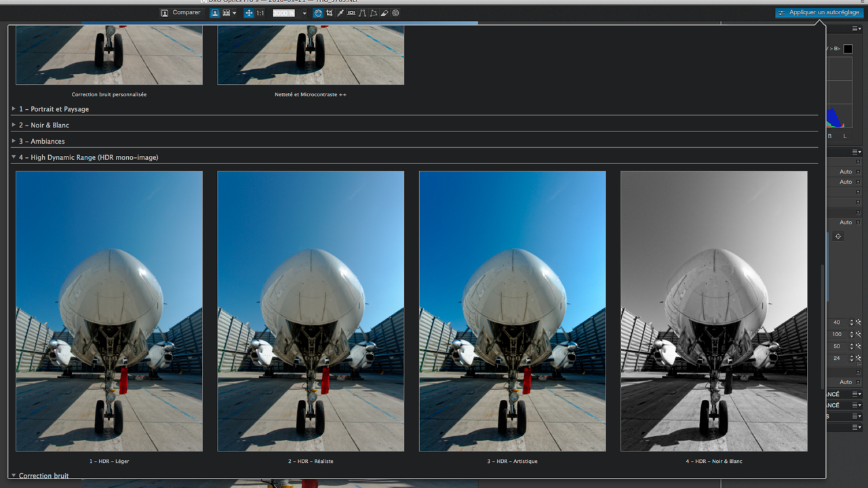Click the value field showing 100
This screenshot has height=488, width=868.
pos(836,334)
